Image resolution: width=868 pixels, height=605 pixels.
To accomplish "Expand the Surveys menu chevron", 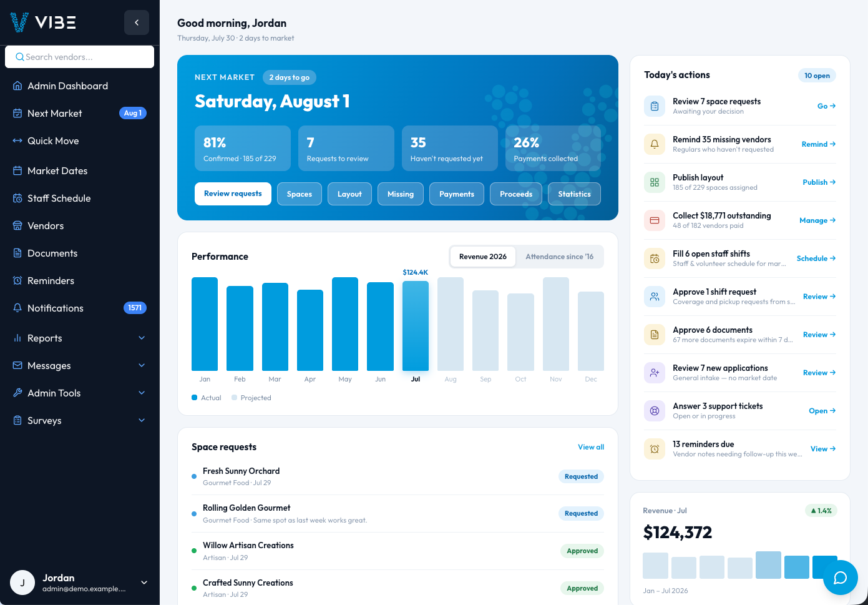I will point(142,421).
